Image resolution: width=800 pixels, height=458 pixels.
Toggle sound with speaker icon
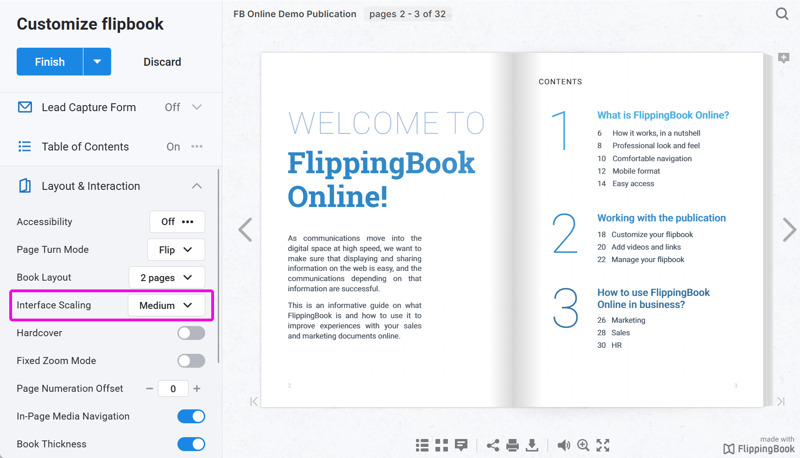pos(564,445)
